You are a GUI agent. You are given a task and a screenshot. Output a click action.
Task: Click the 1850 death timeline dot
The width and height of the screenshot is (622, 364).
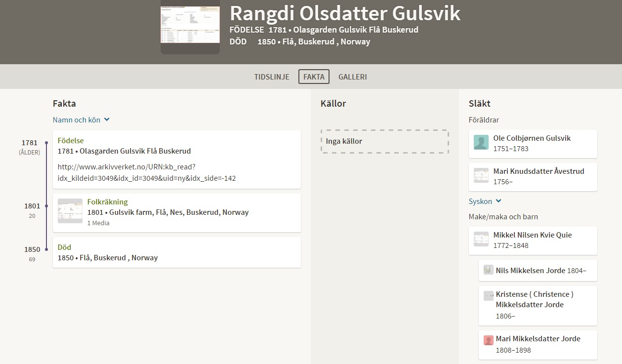click(46, 249)
